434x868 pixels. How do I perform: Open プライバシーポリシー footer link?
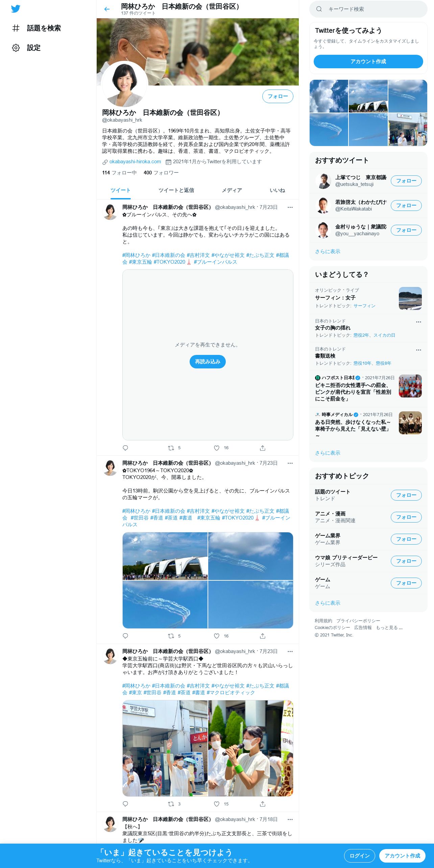(358, 621)
